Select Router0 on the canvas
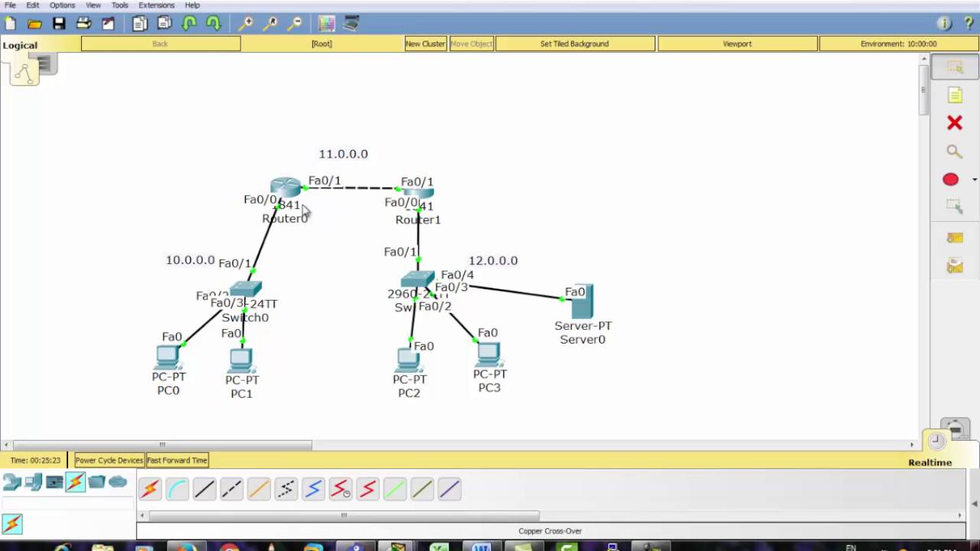The height and width of the screenshot is (551, 980). tap(286, 187)
